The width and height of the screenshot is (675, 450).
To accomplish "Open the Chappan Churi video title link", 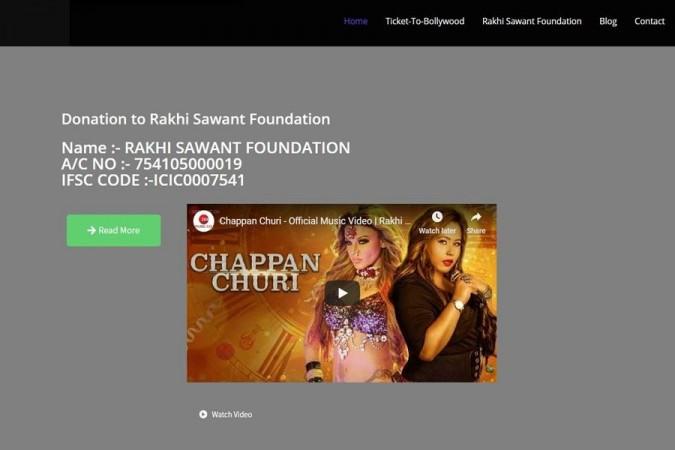I will (312, 221).
